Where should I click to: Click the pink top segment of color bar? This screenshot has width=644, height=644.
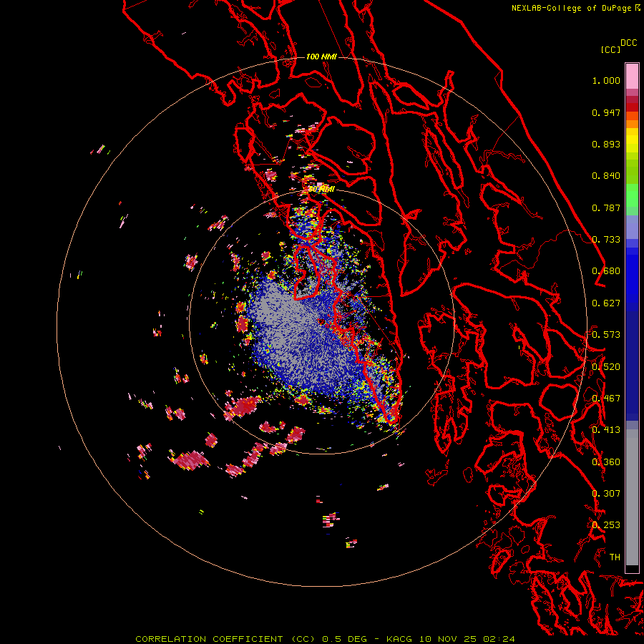pos(632,76)
